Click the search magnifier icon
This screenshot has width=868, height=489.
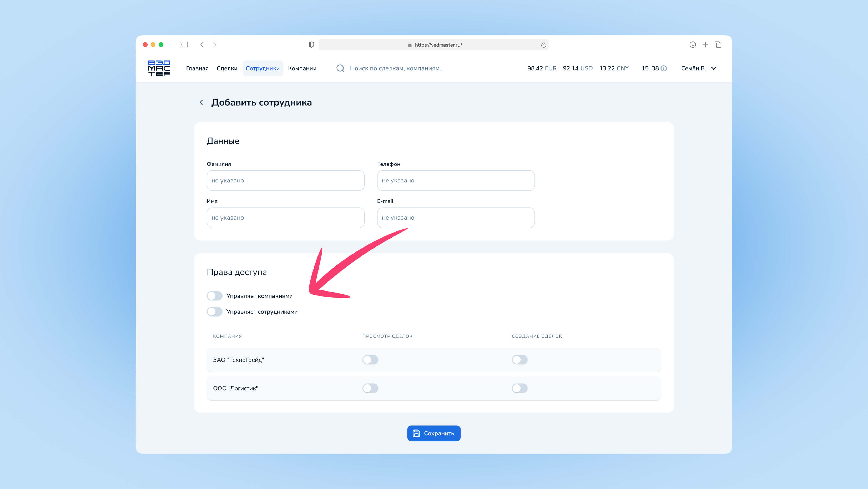340,68
